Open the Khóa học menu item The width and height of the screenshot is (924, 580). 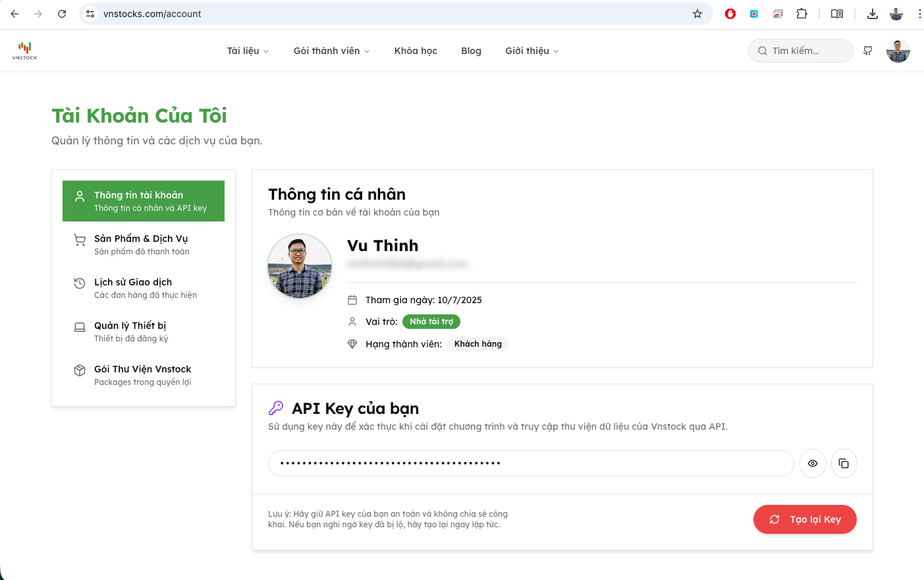(x=416, y=51)
